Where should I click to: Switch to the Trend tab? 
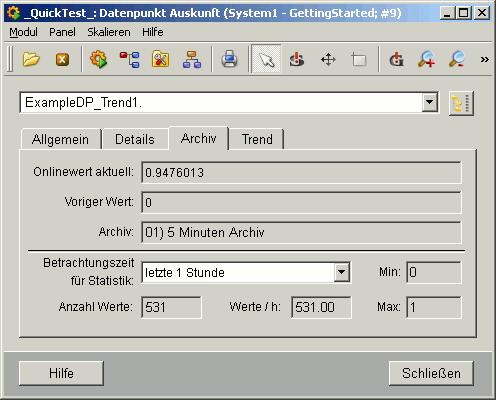pyautogui.click(x=257, y=139)
